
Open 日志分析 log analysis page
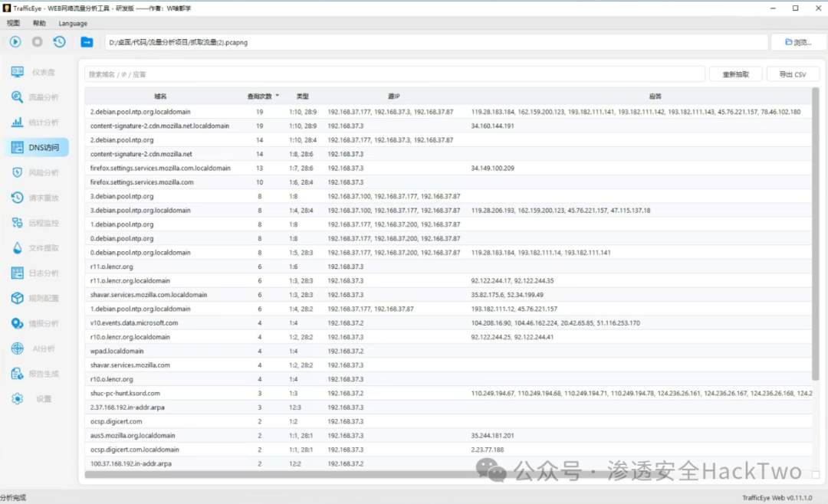pos(37,273)
